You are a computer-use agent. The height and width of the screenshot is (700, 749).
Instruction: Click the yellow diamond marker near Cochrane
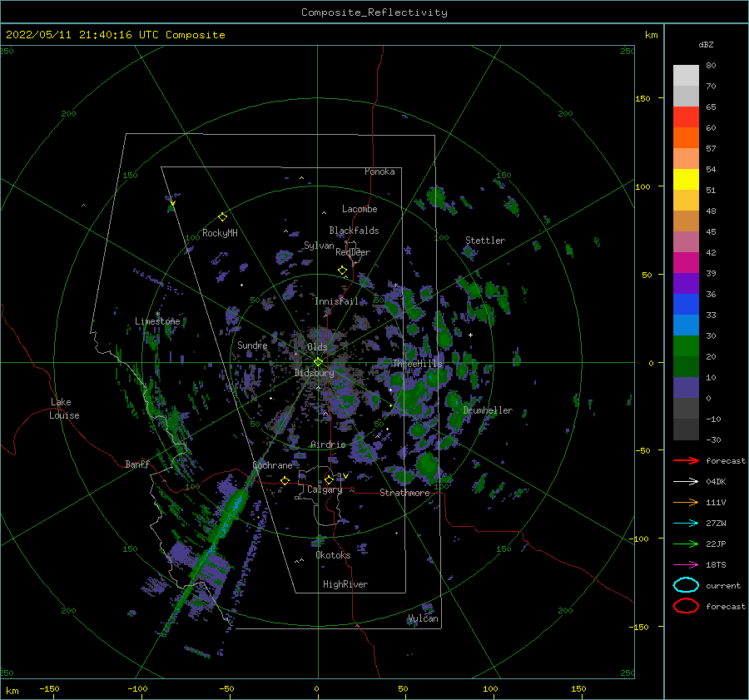pyautogui.click(x=285, y=481)
